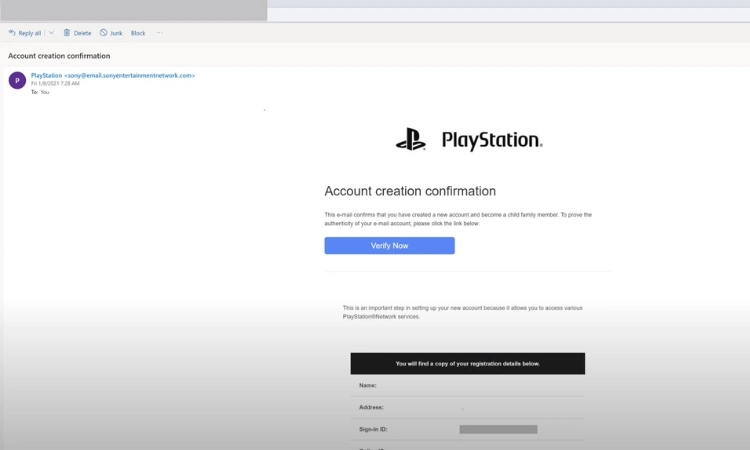The height and width of the screenshot is (450, 750).
Task: Click the PlayStation sender name
Action: (46, 75)
